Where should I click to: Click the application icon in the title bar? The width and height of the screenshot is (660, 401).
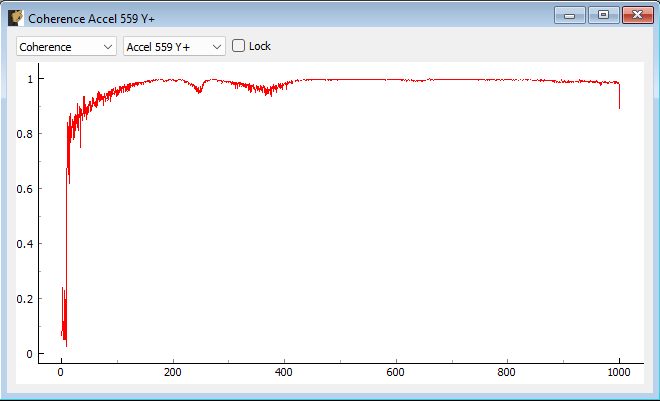(15, 17)
